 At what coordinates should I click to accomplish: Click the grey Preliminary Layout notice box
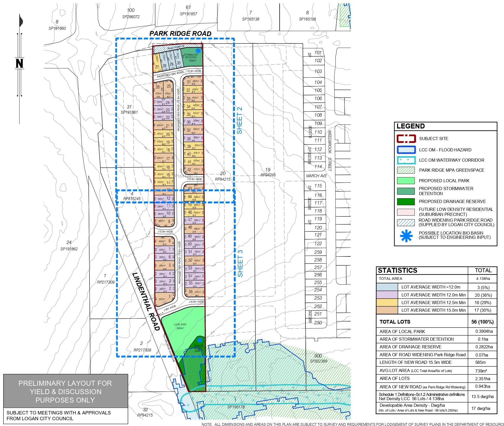click(65, 392)
